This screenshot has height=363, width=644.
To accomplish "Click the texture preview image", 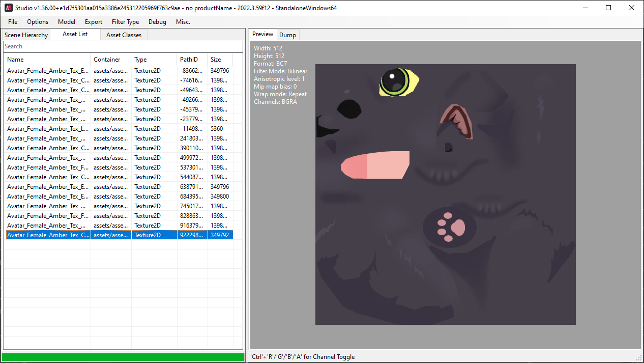I will [446, 194].
